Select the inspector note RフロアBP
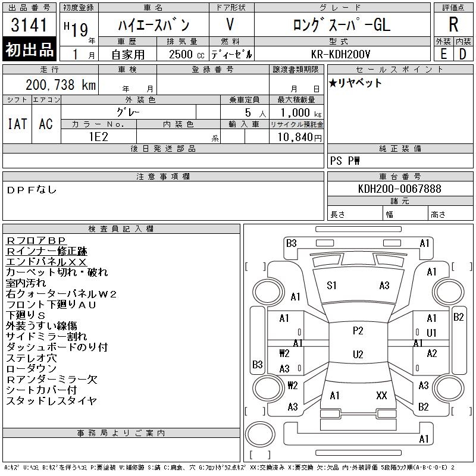 click(36, 240)
